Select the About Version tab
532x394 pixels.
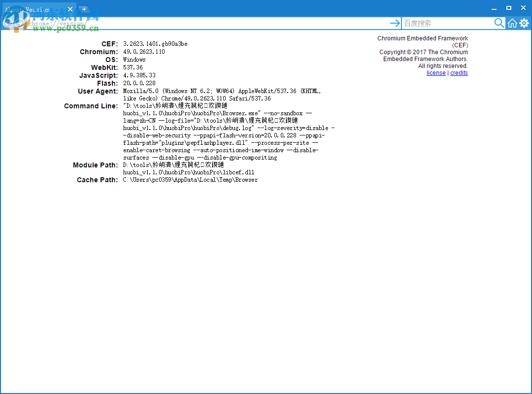tap(34, 8)
